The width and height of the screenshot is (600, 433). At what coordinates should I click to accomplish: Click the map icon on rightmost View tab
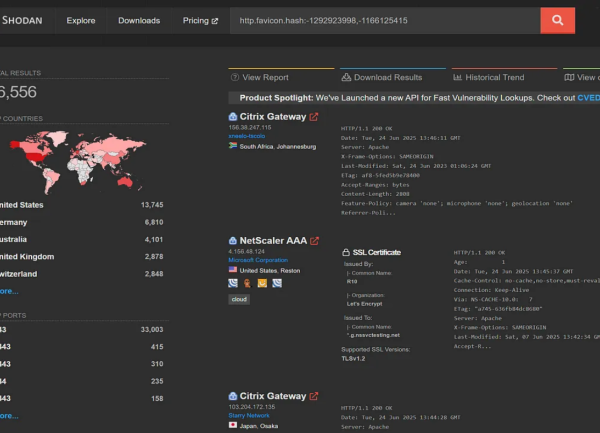click(569, 77)
